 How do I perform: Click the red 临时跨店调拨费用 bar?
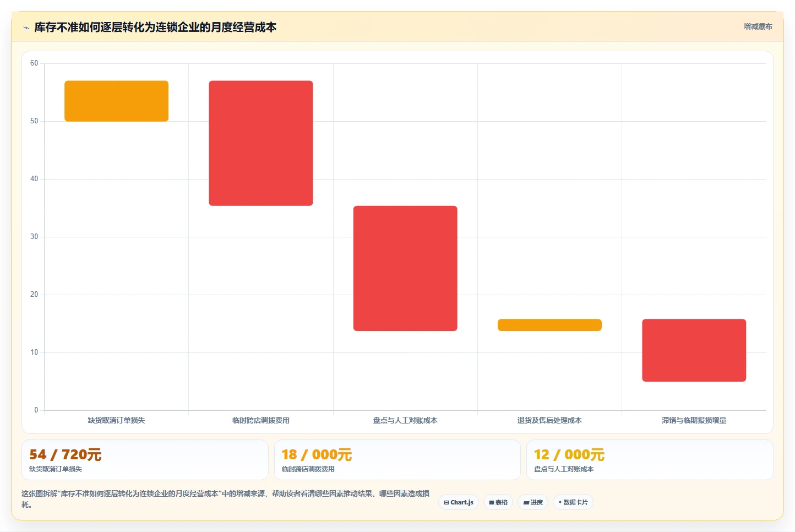(261, 143)
